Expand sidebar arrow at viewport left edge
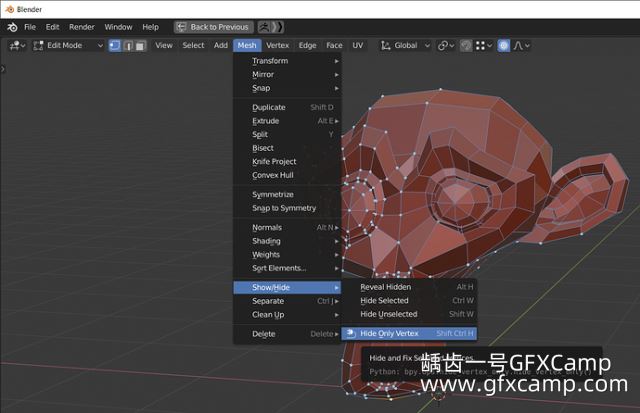 pos(3,69)
